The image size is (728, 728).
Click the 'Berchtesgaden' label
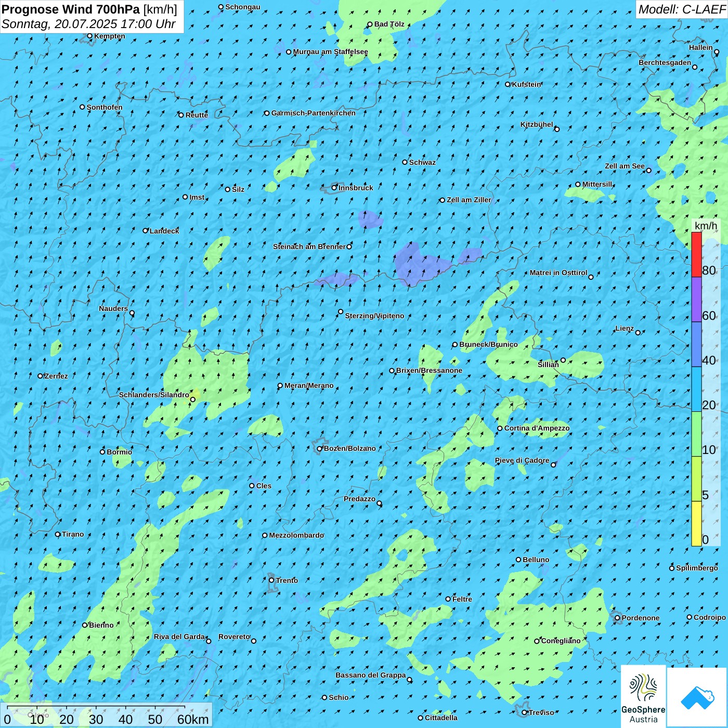pos(665,62)
